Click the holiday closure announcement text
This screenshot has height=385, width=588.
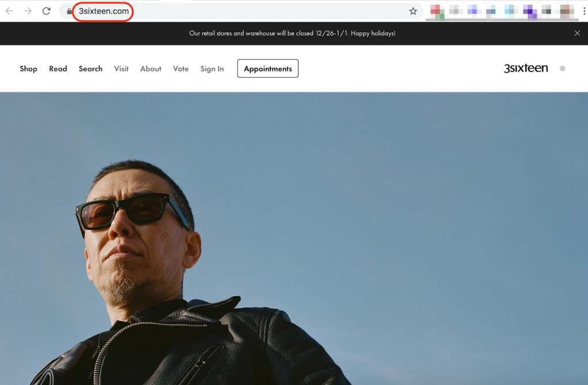(292, 33)
